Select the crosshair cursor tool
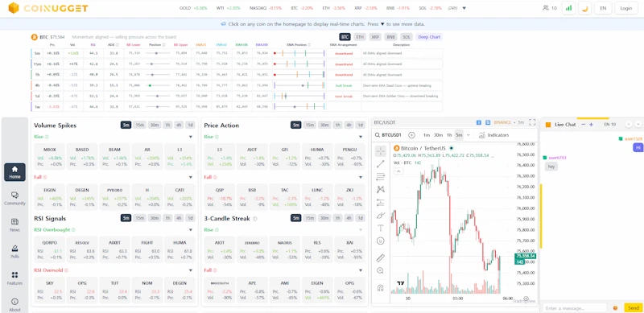 tap(380, 151)
